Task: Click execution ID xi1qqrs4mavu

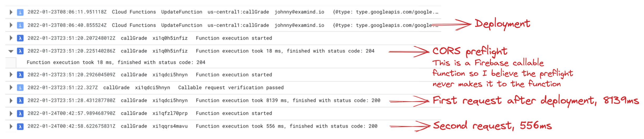Action: [170, 126]
